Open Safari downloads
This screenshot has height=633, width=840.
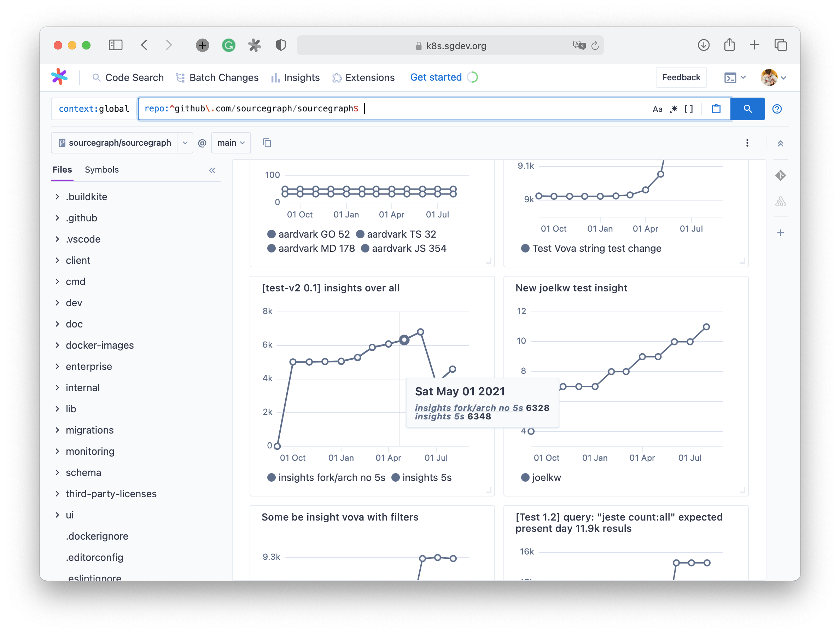point(703,45)
